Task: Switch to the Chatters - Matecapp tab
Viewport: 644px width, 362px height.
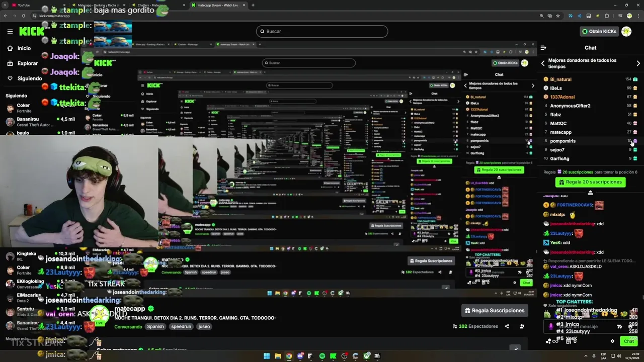Action: [x=158, y=5]
